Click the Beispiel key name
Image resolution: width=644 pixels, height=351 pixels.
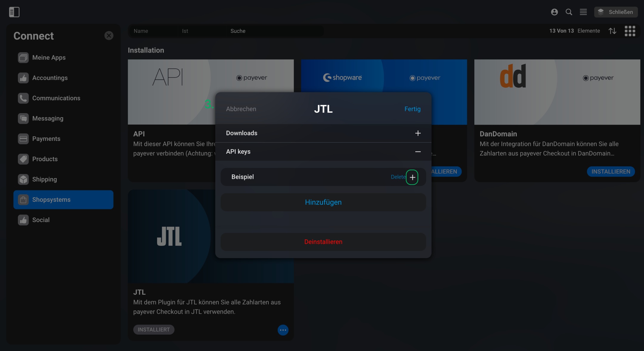tap(243, 177)
